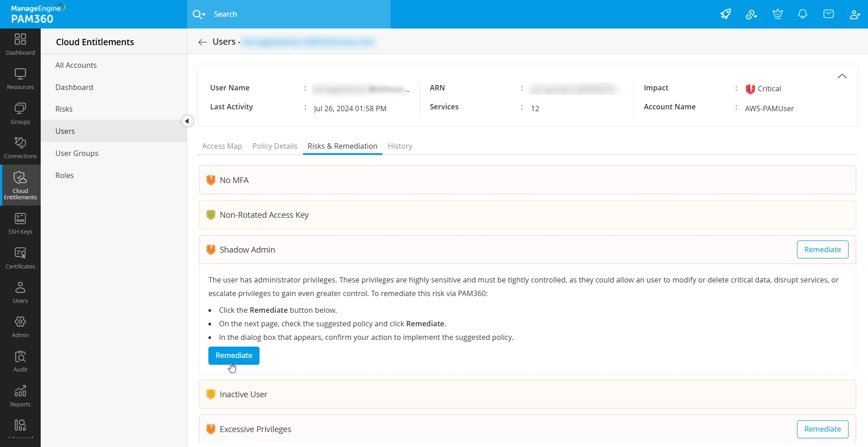This screenshot has height=447, width=868.
Task: Click the back arrow beside Users heading
Action: pyautogui.click(x=203, y=42)
